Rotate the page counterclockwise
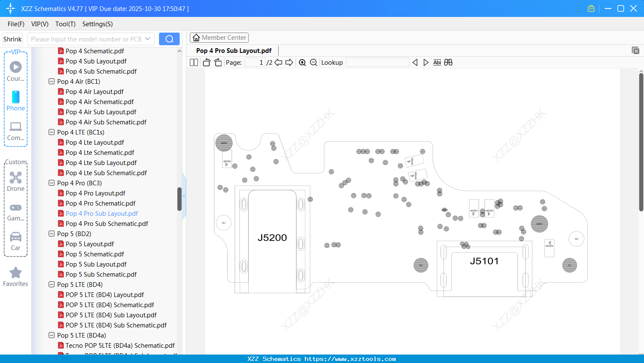Viewport: 644px width, 363px height. (206, 62)
